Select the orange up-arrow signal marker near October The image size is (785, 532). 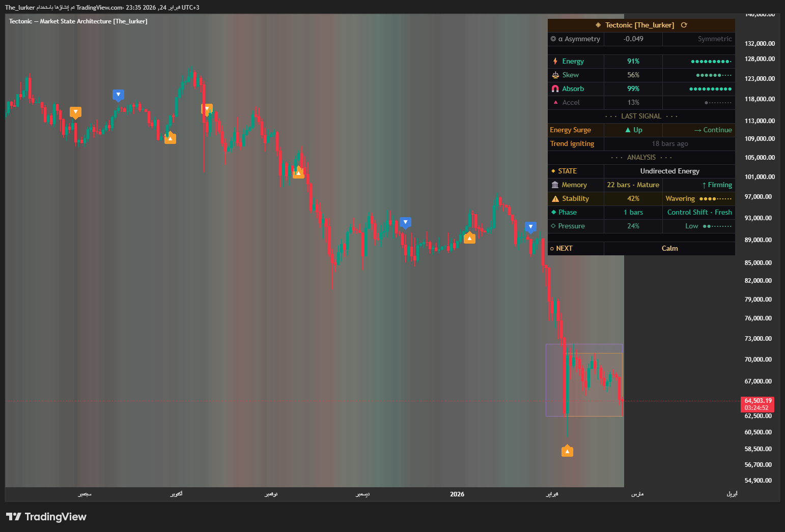point(170,138)
